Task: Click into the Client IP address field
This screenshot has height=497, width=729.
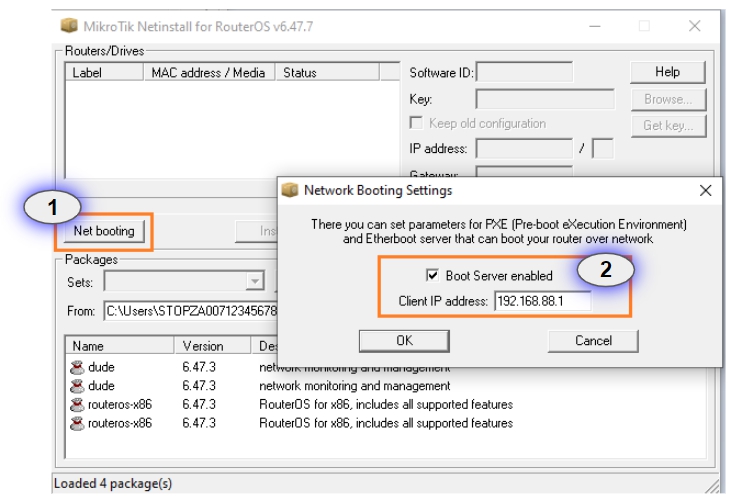Action: click(543, 301)
